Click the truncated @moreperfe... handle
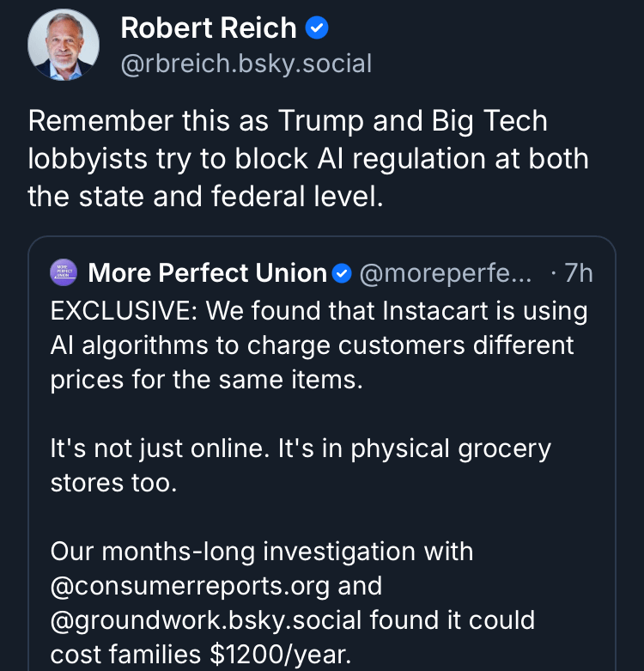Screen dimensions: 644x671 tap(445, 273)
